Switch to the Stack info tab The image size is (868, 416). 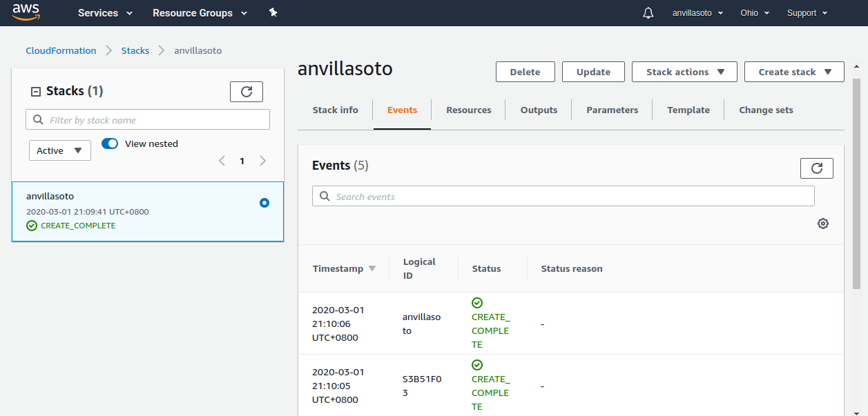click(335, 110)
